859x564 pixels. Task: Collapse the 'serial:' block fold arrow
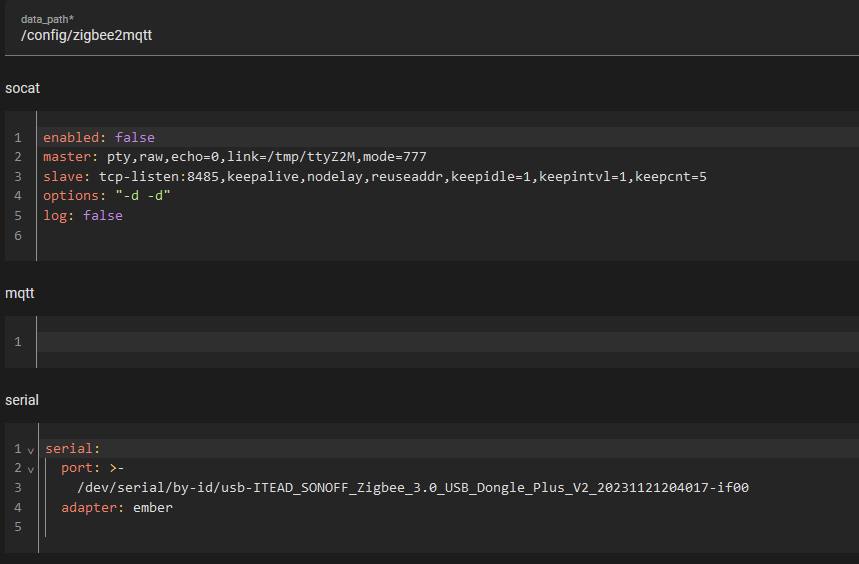[31, 450]
